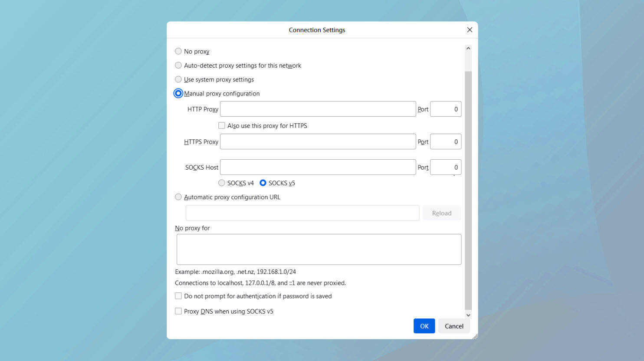
Task: Focus the SOCKS Host field
Action: click(x=318, y=167)
